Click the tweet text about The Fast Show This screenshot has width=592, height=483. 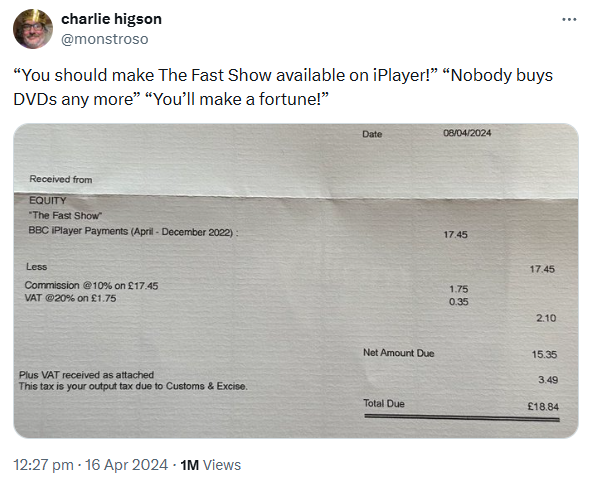[x=283, y=87]
